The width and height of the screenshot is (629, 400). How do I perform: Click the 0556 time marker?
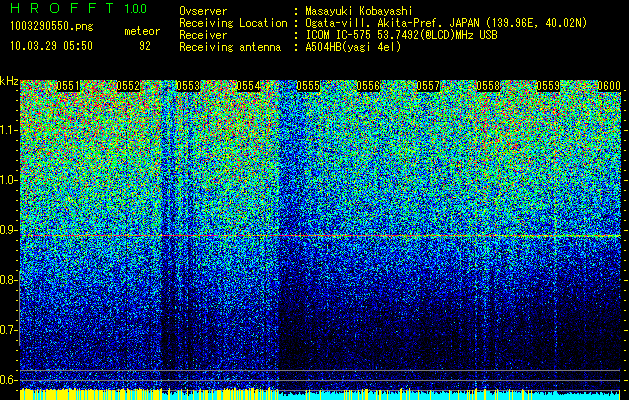point(368,86)
